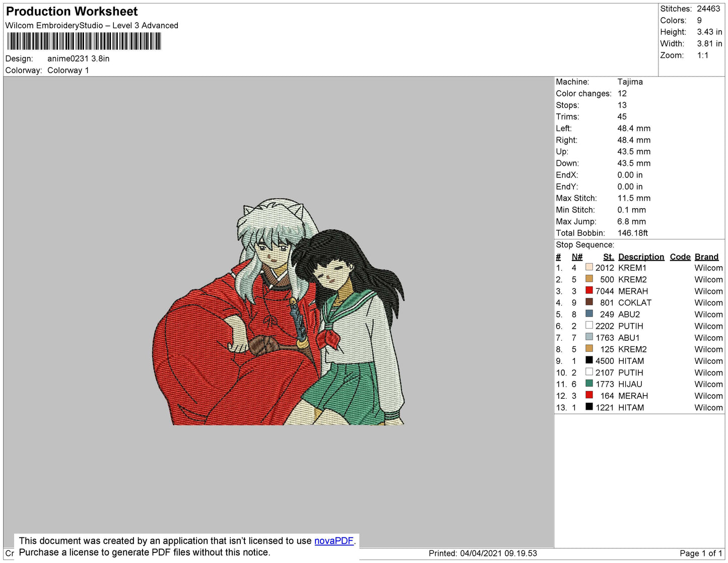Screen dimensions: 728x563
Task: Click the red MERAH swatch in row 12
Action: (x=589, y=395)
